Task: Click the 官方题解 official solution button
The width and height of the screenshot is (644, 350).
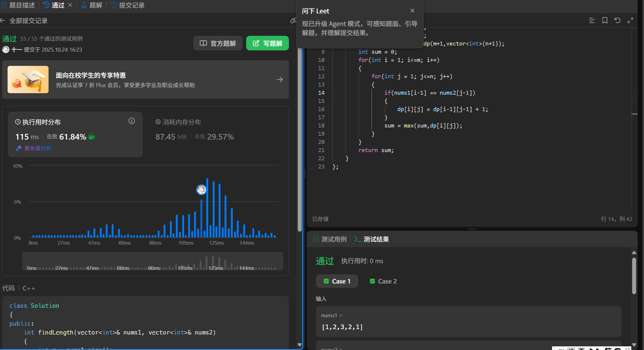Action: (x=218, y=43)
